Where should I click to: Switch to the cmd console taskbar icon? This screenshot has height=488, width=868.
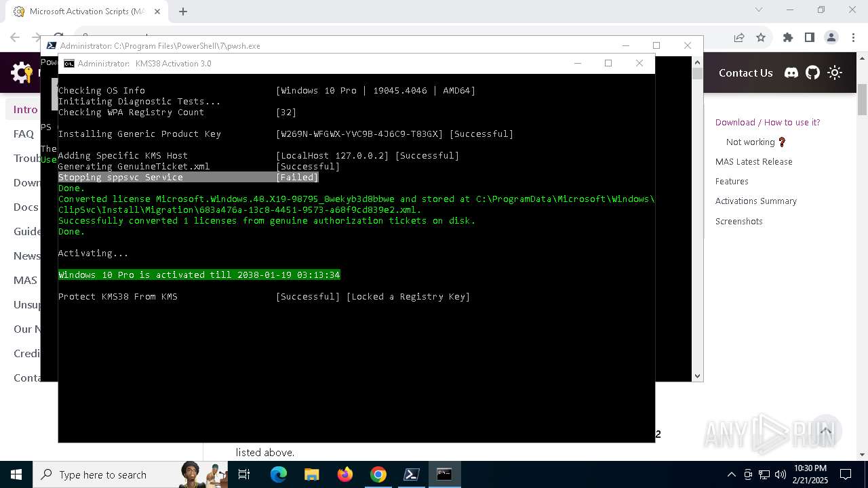click(444, 474)
